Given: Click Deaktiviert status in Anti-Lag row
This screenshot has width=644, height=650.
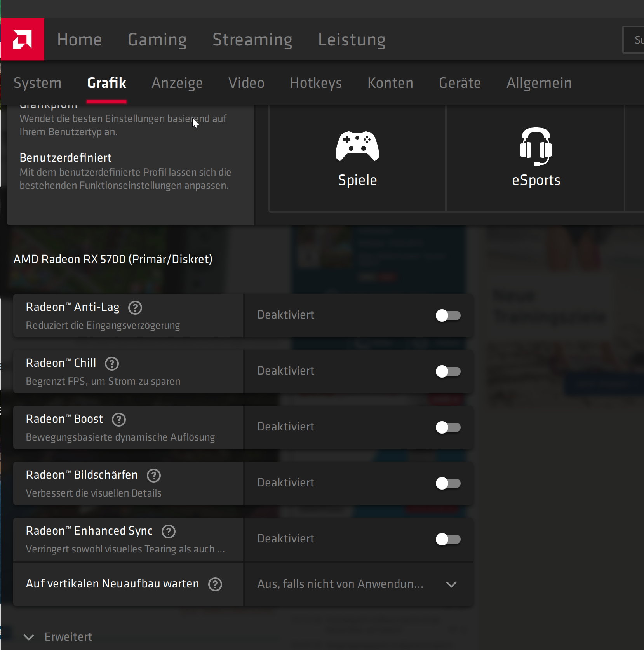Looking at the screenshot, I should point(286,315).
